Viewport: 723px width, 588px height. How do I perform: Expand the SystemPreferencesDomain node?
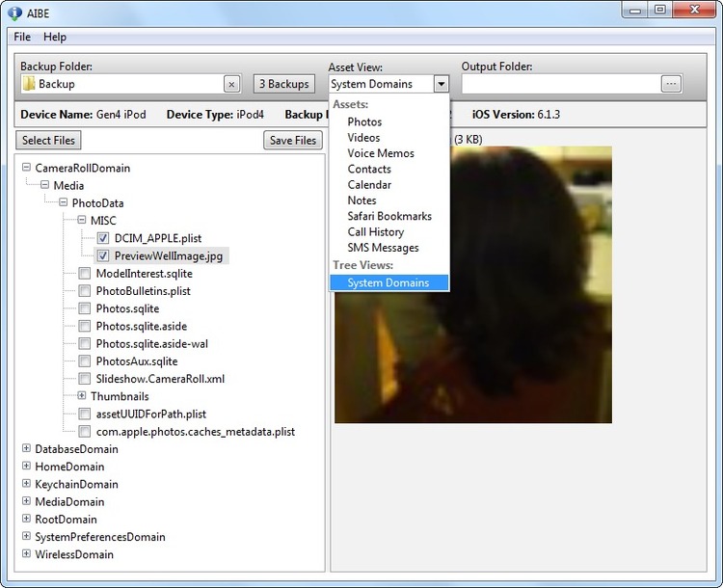coord(26,536)
